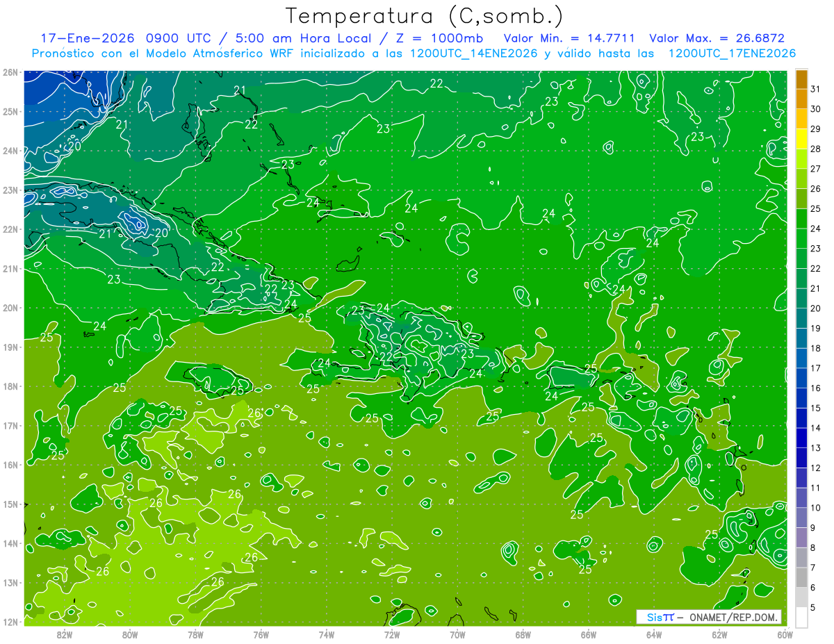Click the color scale label "10"
The height and width of the screenshot is (644, 834).
[815, 507]
